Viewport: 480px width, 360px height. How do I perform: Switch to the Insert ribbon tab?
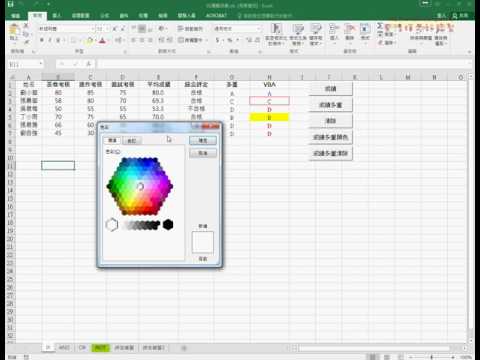pos(57,16)
